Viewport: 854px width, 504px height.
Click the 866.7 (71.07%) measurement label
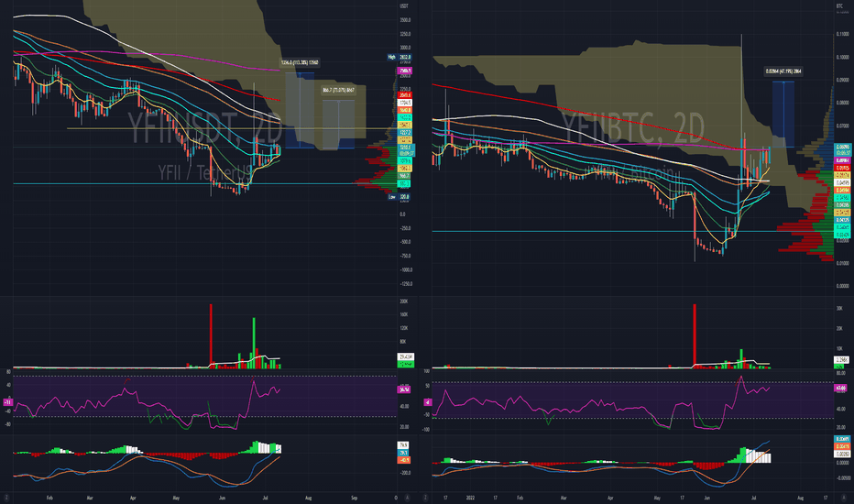(338, 90)
